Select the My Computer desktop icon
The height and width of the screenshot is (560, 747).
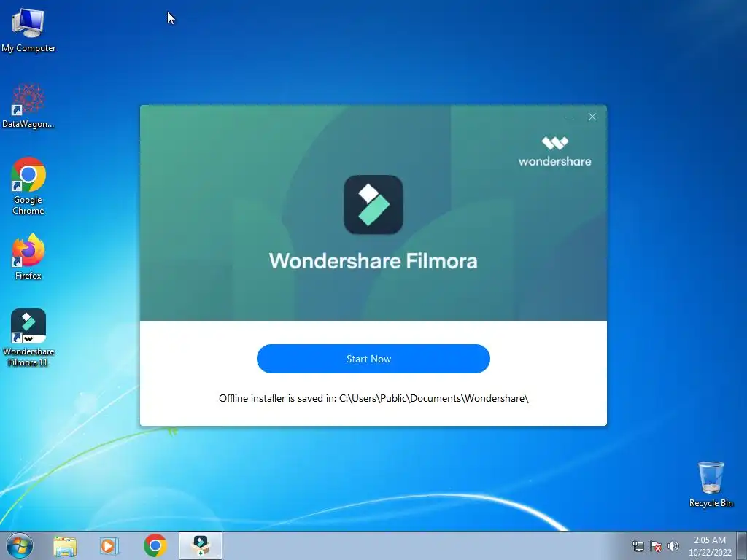pos(28,31)
